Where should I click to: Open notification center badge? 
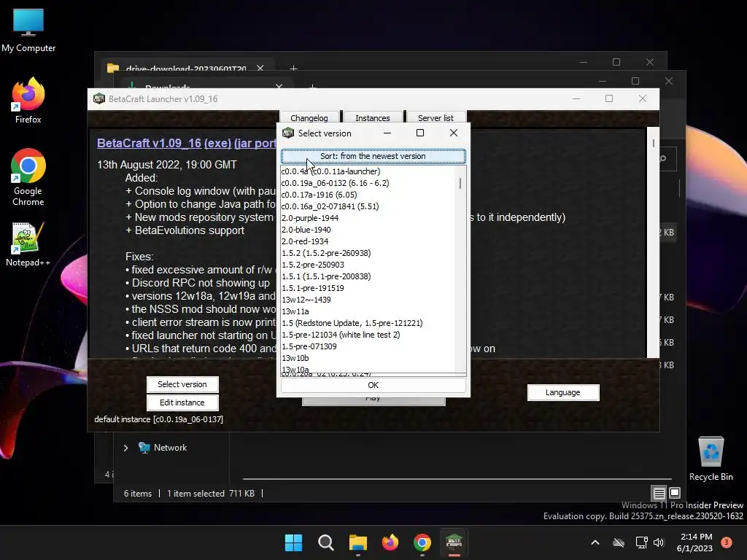[x=727, y=542]
